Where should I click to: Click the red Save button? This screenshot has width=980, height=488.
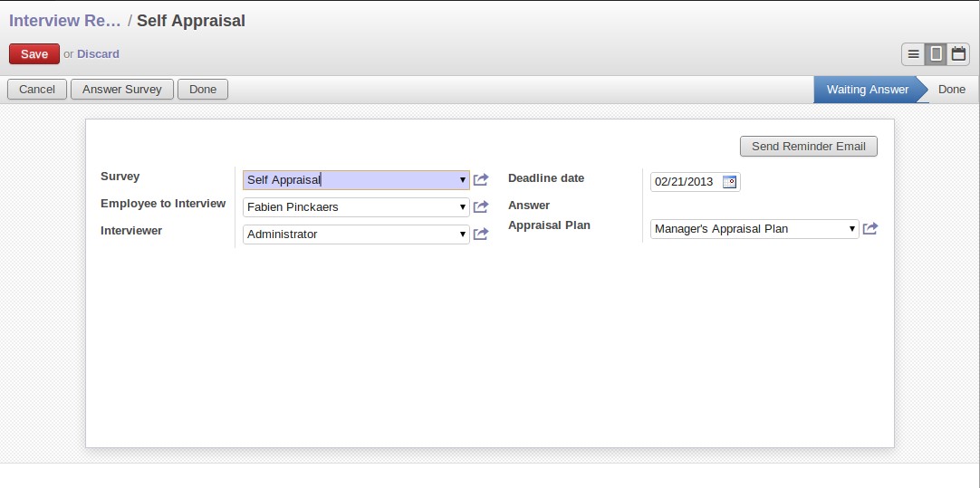34,54
